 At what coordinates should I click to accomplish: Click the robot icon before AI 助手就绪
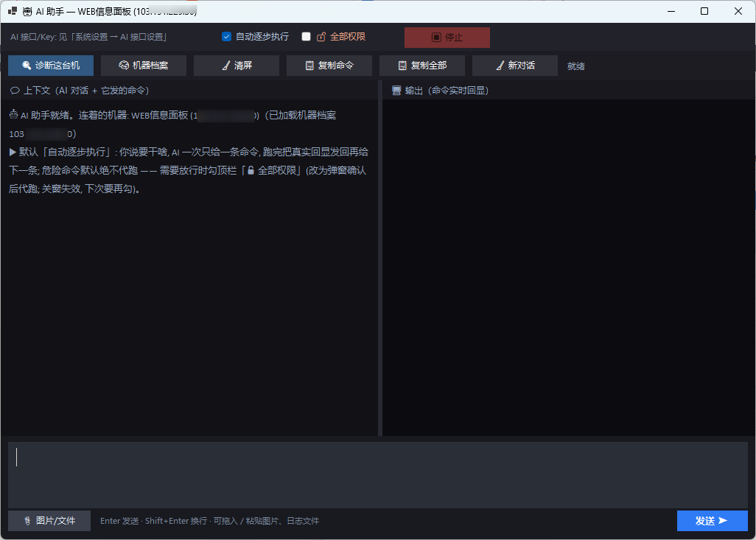13,115
